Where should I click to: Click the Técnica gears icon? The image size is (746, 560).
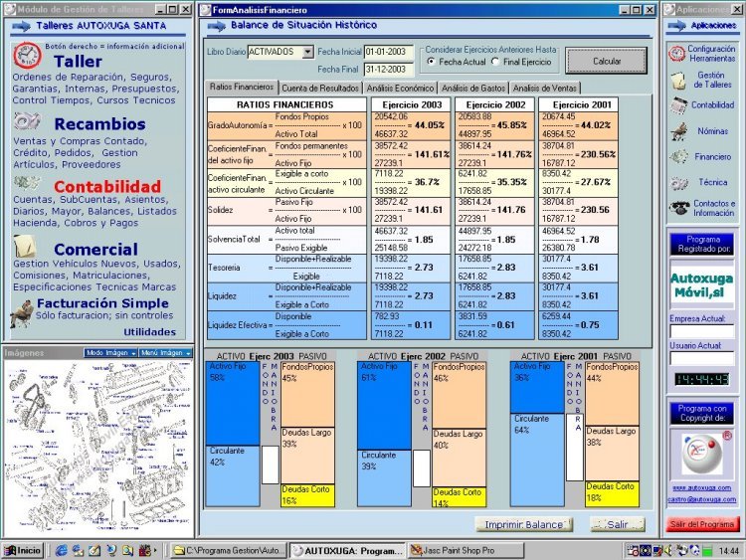click(679, 183)
